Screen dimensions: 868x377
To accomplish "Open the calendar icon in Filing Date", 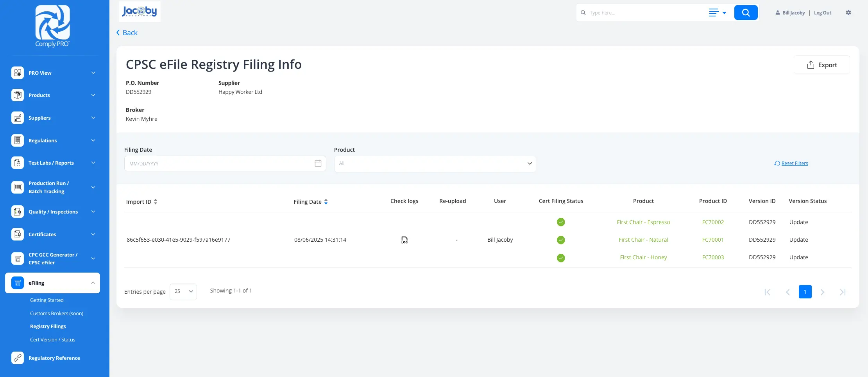I will pos(318,163).
